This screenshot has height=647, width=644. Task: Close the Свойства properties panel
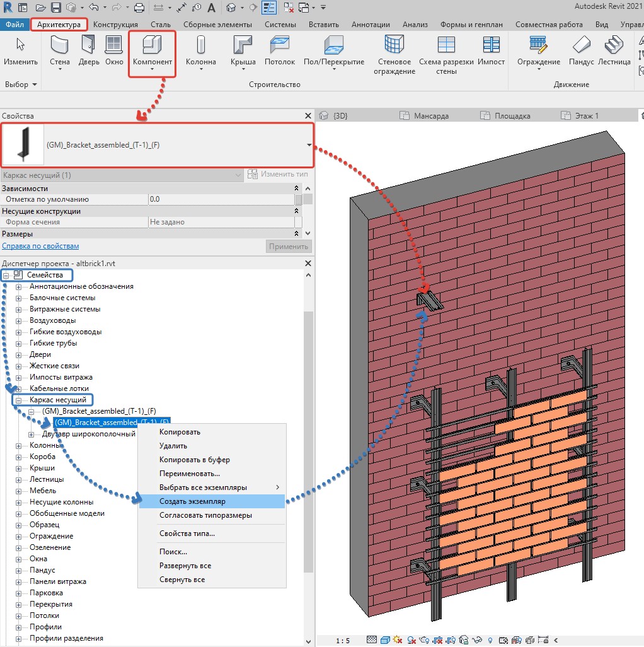click(308, 116)
